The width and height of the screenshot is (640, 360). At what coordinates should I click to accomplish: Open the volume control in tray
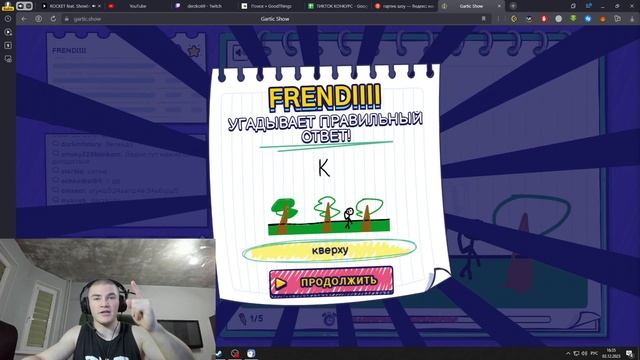pos(584,353)
